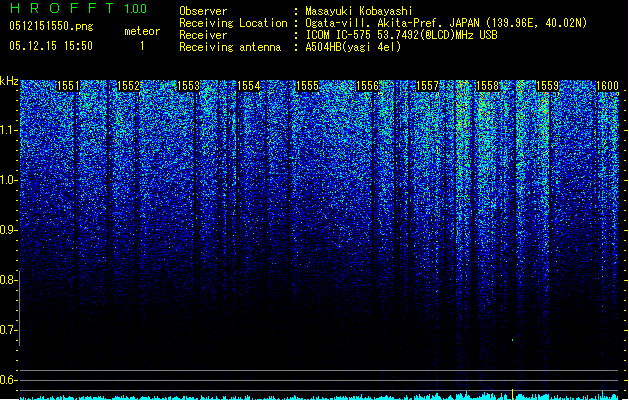This screenshot has width=629, height=400.
Task: Click the 1551 time marker
Action: (68, 86)
